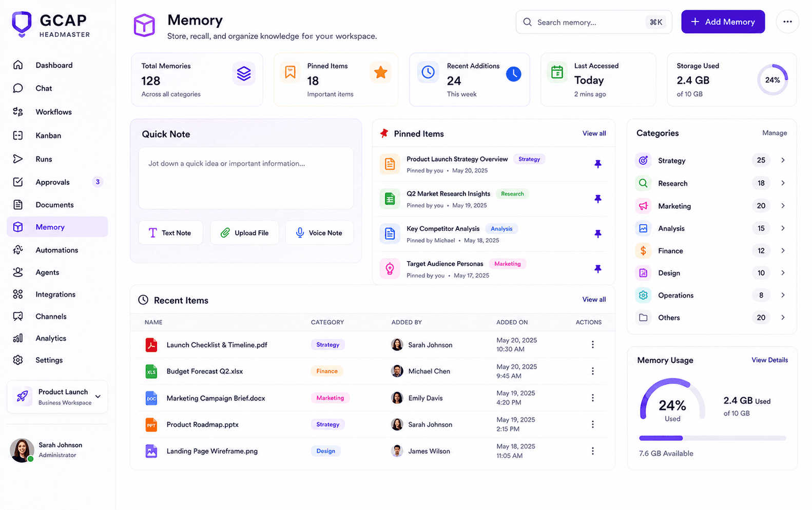Click View all in Recent Items
Screen dimensions: 812x510
click(594, 300)
